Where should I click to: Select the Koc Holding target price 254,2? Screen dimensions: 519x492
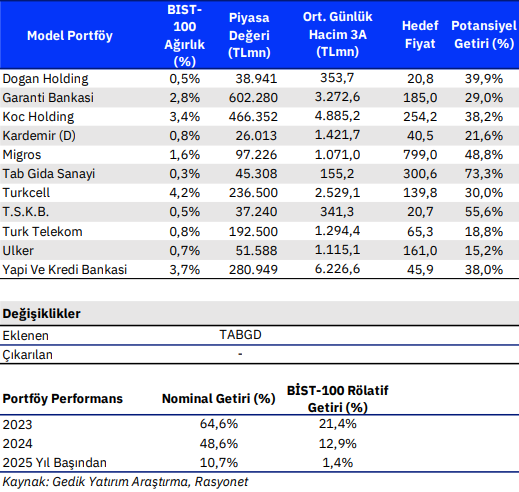(420, 117)
